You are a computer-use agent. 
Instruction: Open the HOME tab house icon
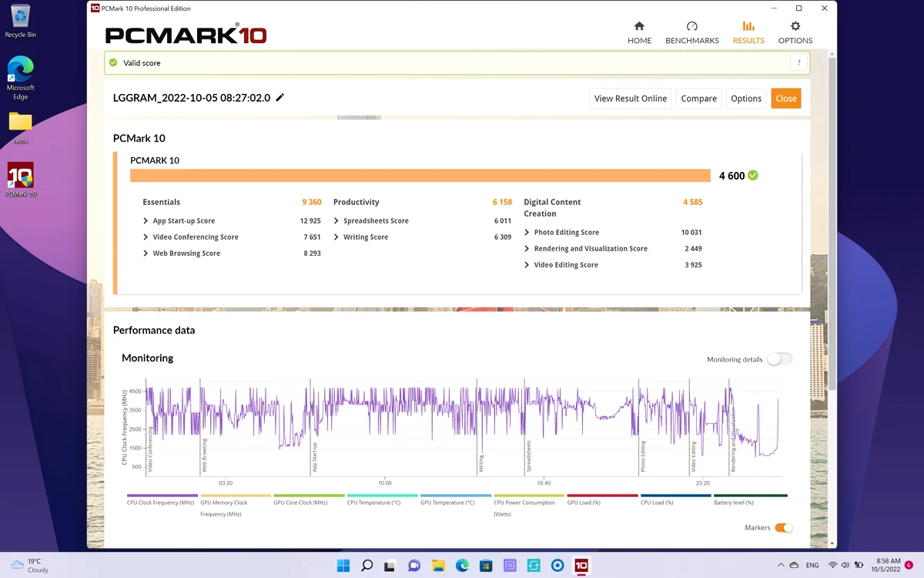click(639, 26)
